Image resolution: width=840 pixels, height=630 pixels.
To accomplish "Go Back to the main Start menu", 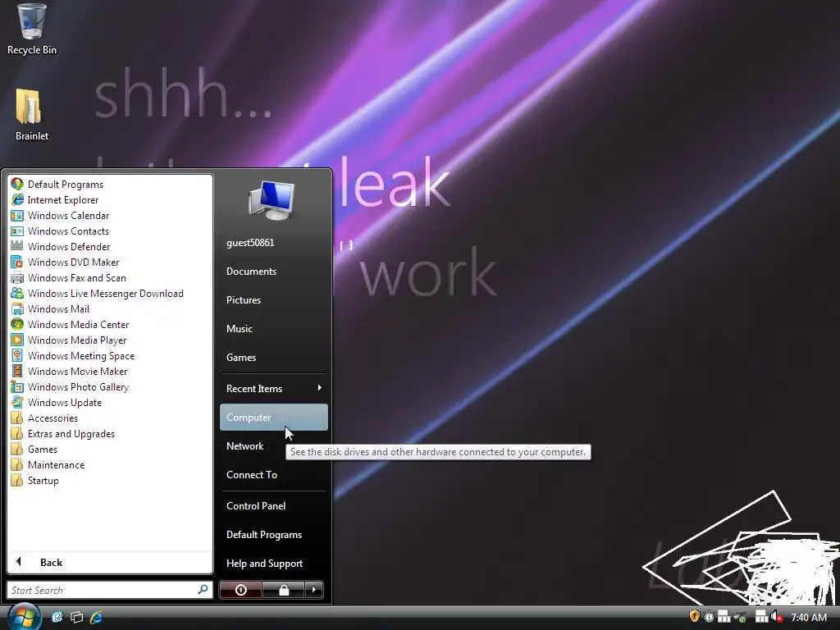I will point(111,562).
